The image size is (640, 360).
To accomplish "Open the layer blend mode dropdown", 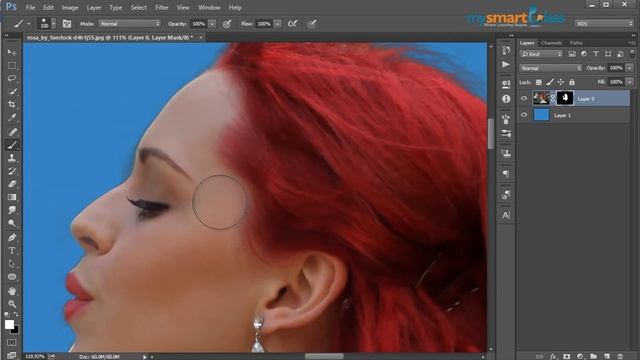I will [551, 68].
